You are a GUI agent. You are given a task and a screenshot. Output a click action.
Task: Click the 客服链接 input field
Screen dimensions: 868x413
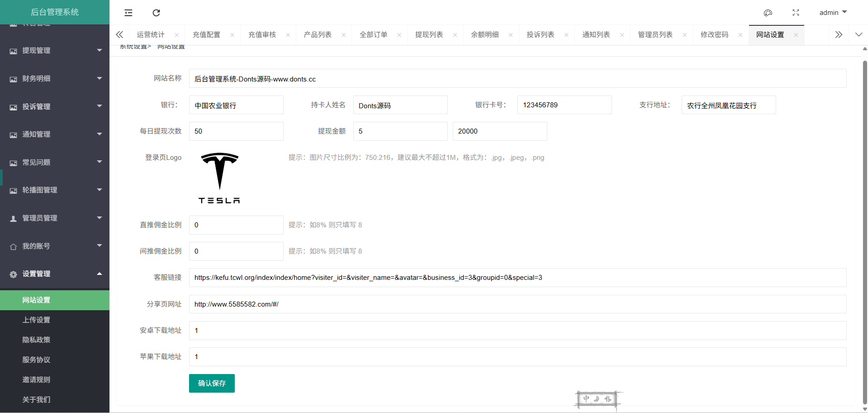point(517,278)
